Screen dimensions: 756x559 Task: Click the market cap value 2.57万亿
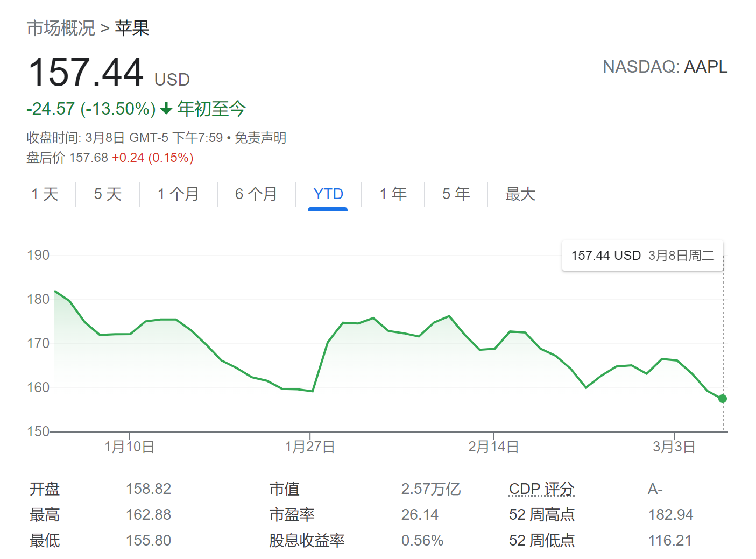(x=431, y=489)
